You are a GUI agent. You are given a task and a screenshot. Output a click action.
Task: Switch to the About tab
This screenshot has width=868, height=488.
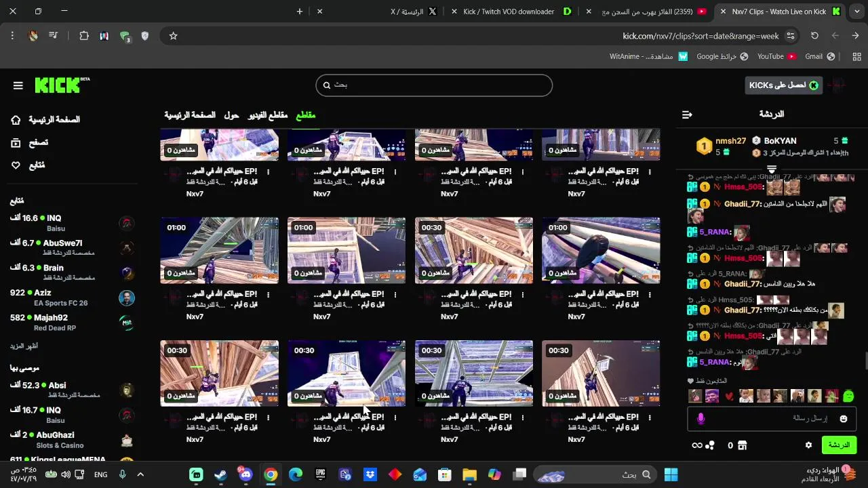[232, 115]
